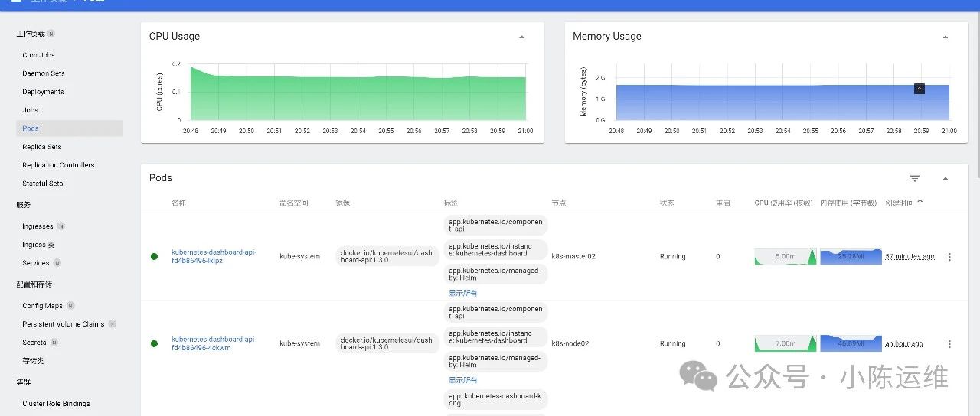
Task: Open Config Maps in sidebar
Action: 42,306
